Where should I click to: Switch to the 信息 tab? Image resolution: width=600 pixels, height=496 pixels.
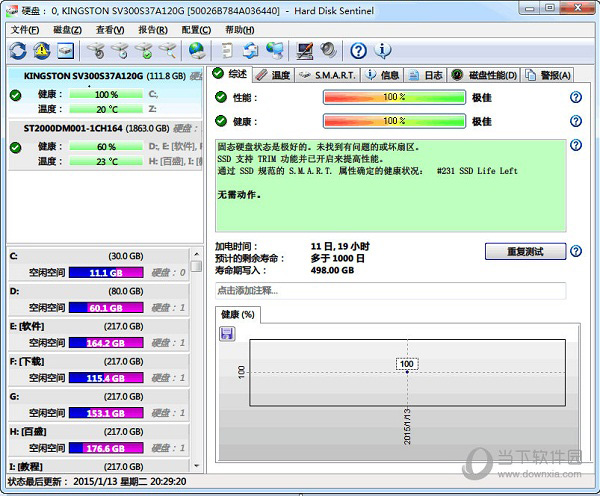(x=382, y=75)
